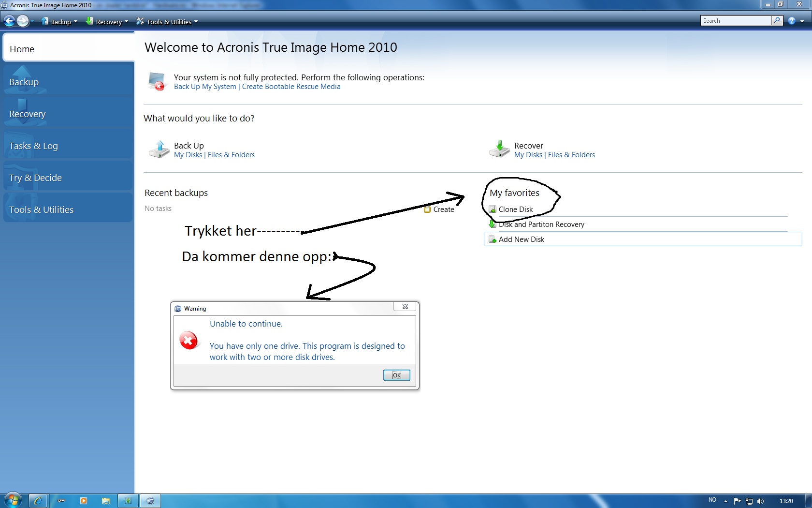Click Create Bootable Rescue Media link
812x508 pixels.
click(291, 87)
